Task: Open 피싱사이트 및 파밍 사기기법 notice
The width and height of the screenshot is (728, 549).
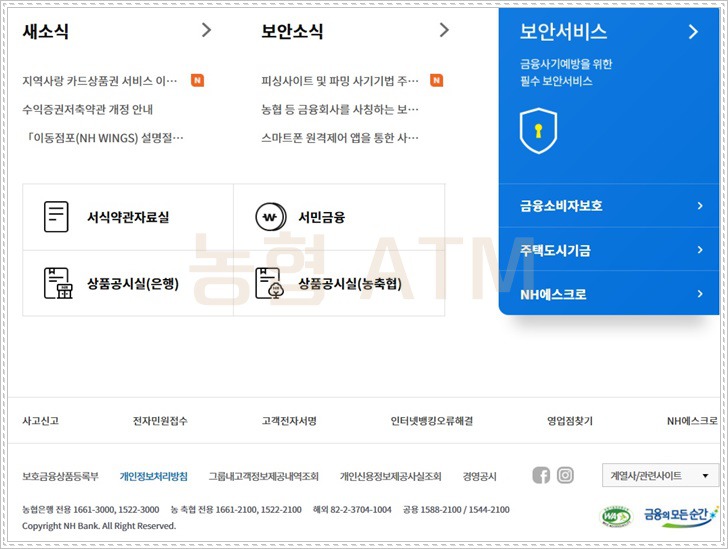Action: (x=339, y=81)
